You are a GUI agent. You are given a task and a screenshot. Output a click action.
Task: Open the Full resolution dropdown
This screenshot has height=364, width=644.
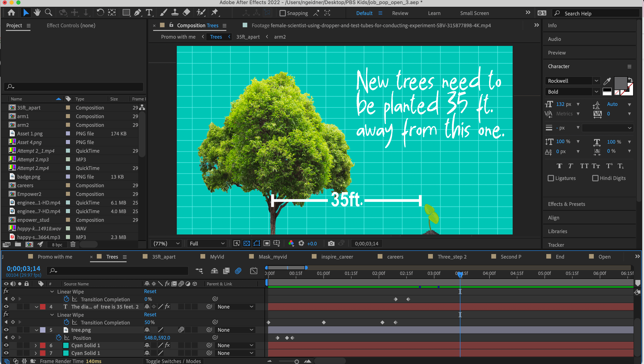207,244
